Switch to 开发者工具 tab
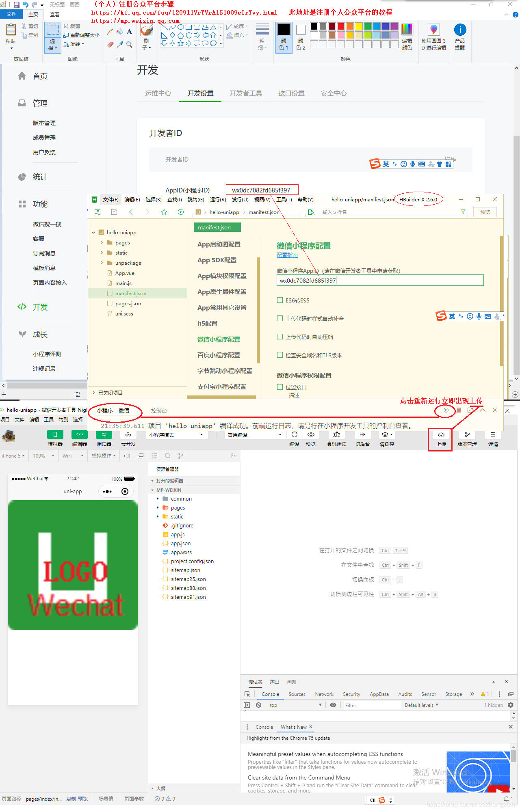This screenshot has height=812, width=520. 246,93
